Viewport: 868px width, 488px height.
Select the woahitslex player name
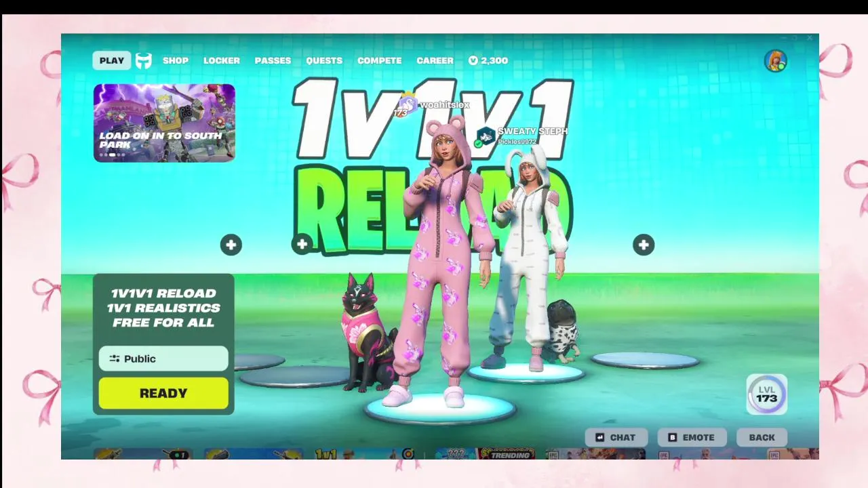point(445,105)
